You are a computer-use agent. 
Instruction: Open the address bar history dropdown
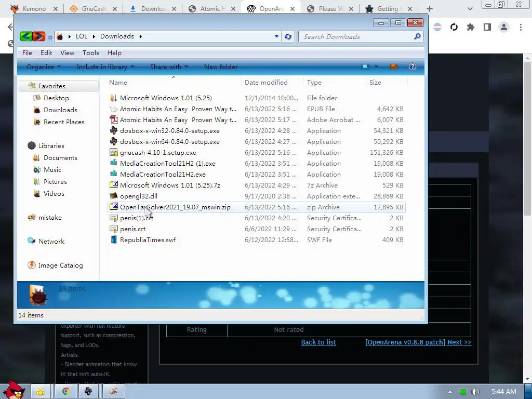pyautogui.click(x=276, y=36)
